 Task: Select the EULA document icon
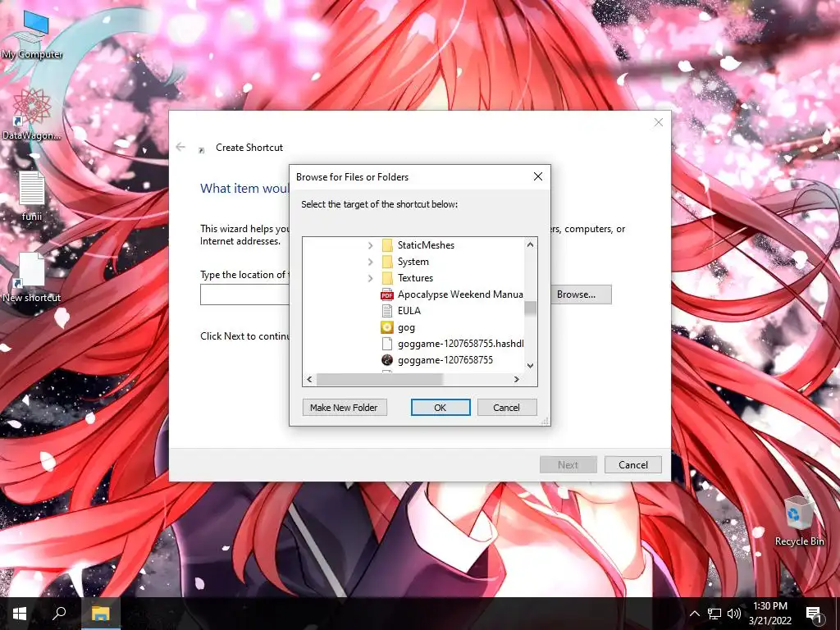[x=387, y=311]
